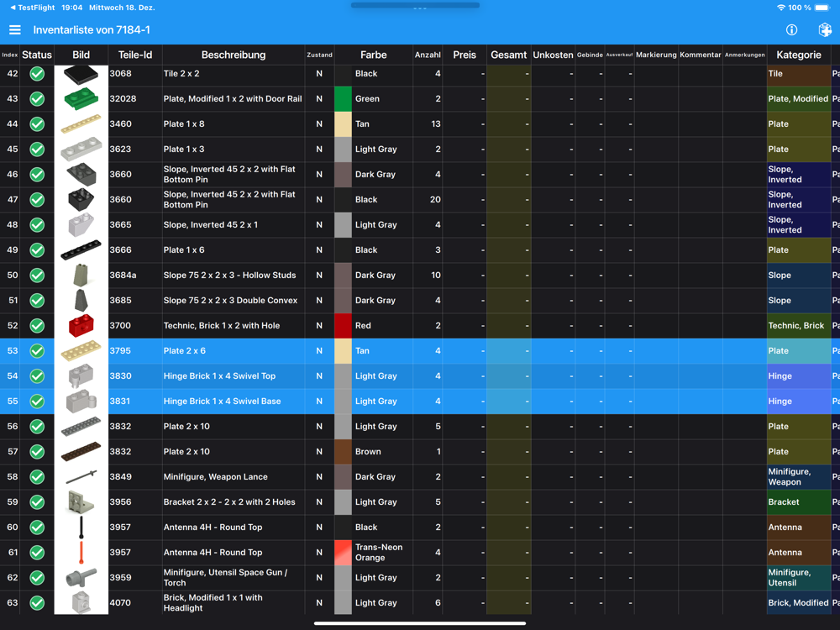Open the hamburger menu
The image size is (840, 630).
click(x=15, y=30)
